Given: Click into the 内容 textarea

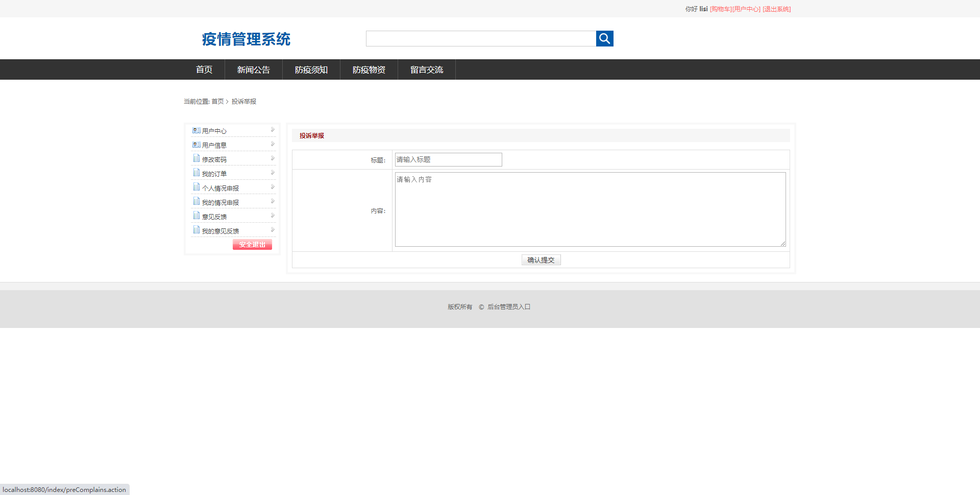Looking at the screenshot, I should pos(591,209).
